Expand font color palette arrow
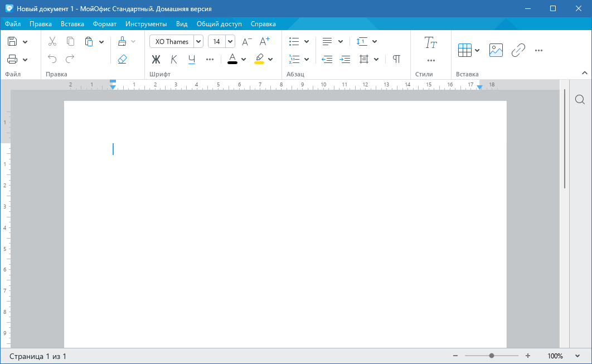592x364 pixels. pos(244,59)
